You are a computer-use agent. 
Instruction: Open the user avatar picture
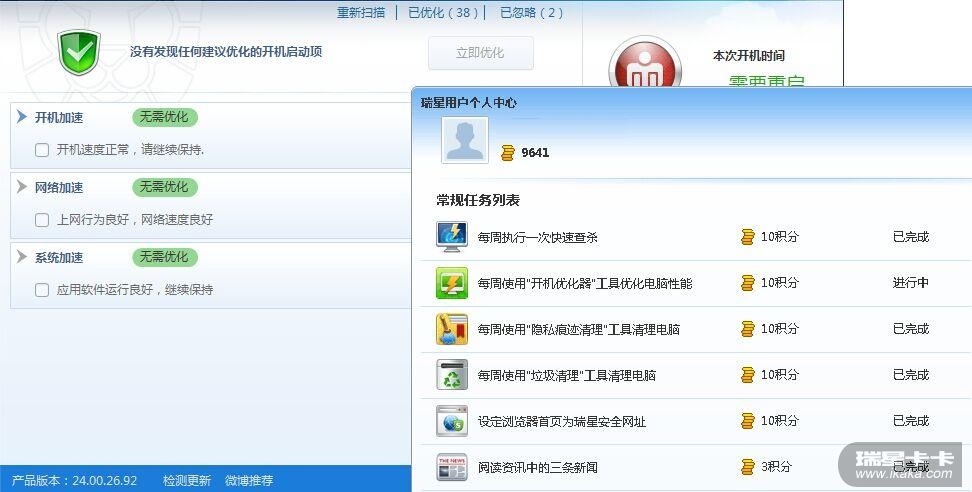pos(465,140)
